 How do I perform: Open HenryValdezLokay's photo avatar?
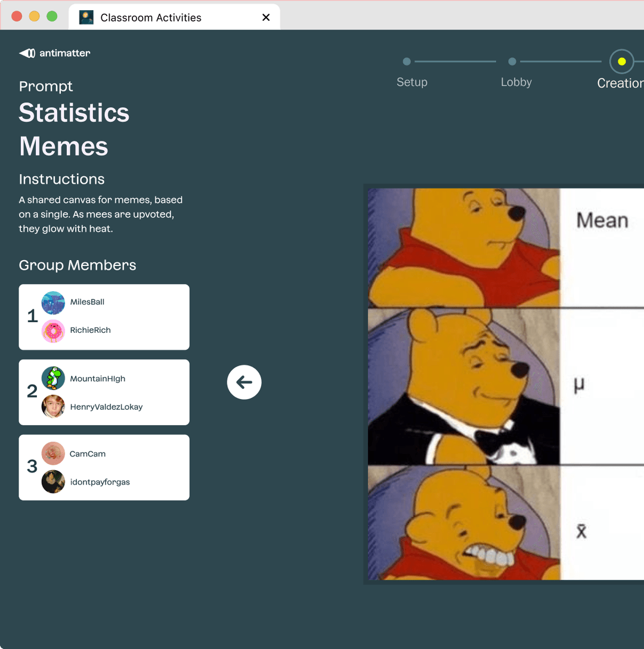click(x=53, y=406)
